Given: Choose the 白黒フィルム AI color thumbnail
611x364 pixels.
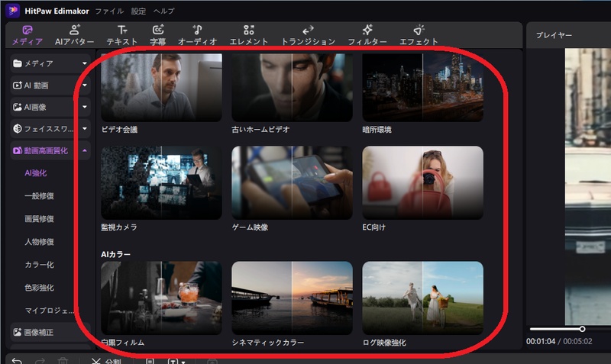Looking at the screenshot, I should pyautogui.click(x=161, y=298).
